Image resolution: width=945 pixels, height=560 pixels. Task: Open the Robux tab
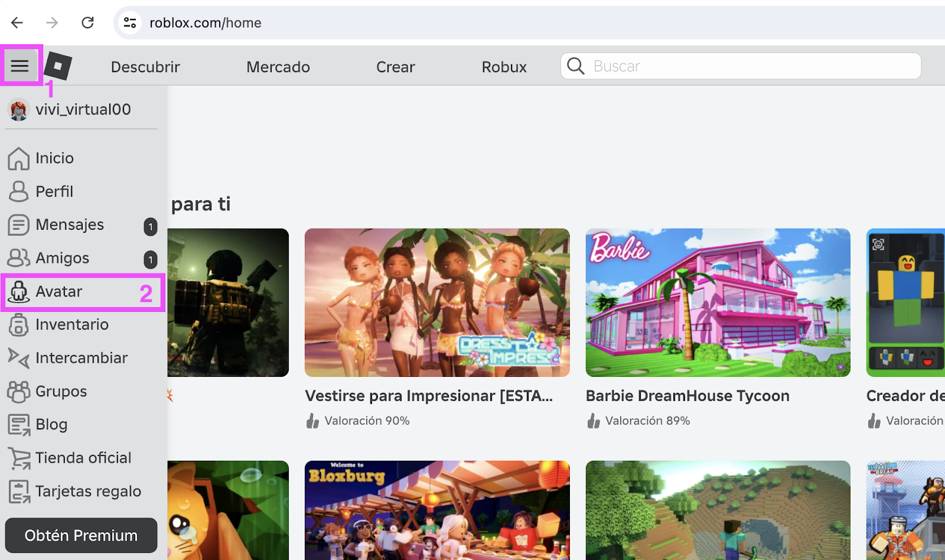(x=504, y=67)
